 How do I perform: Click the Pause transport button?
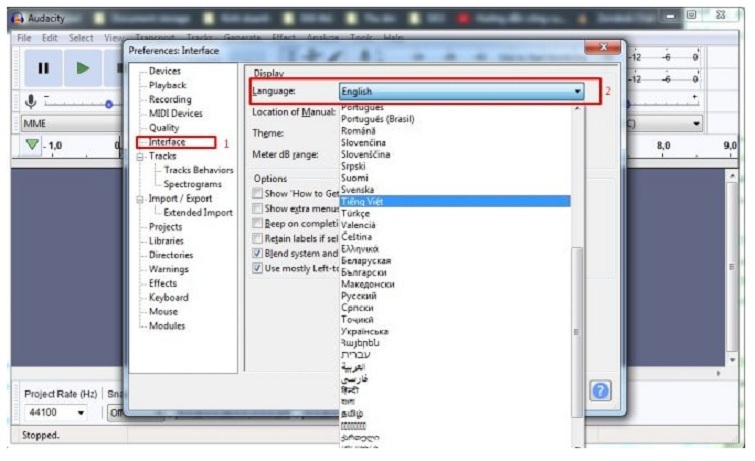coord(43,69)
